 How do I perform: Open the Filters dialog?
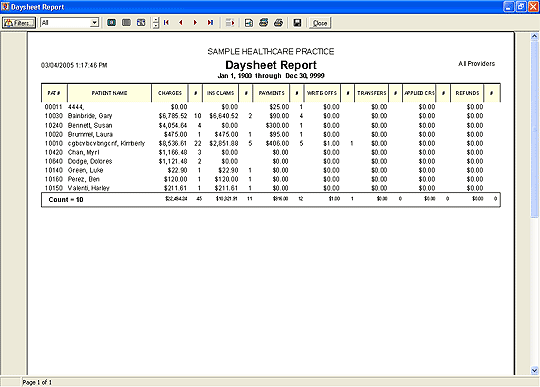click(x=19, y=23)
